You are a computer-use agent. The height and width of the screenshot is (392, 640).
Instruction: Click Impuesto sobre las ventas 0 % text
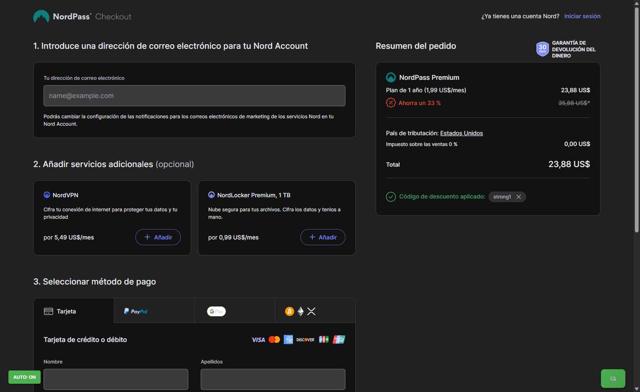(421, 144)
